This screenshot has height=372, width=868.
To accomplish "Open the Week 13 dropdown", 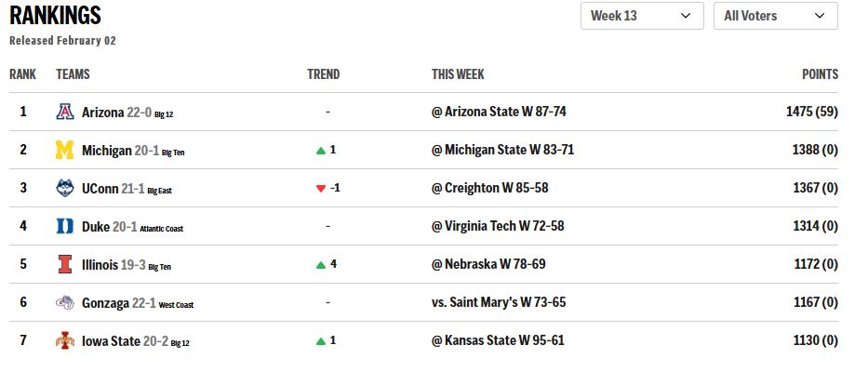I will (x=642, y=16).
